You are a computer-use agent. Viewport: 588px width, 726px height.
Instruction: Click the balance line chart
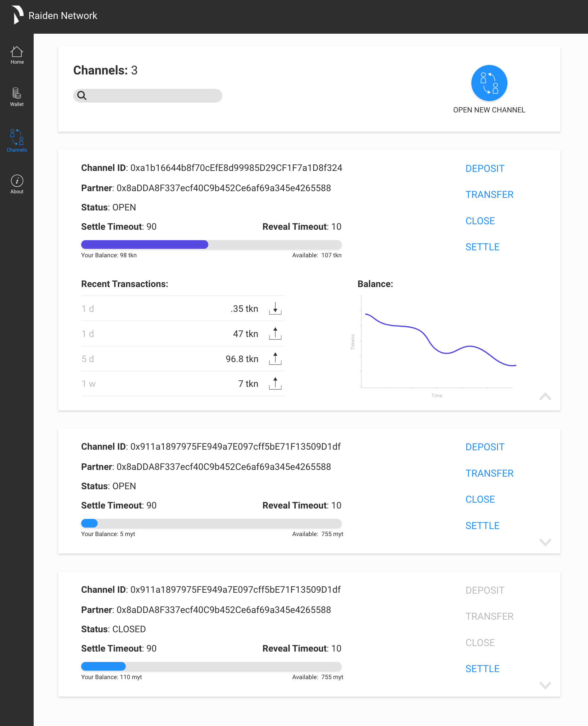coord(437,342)
